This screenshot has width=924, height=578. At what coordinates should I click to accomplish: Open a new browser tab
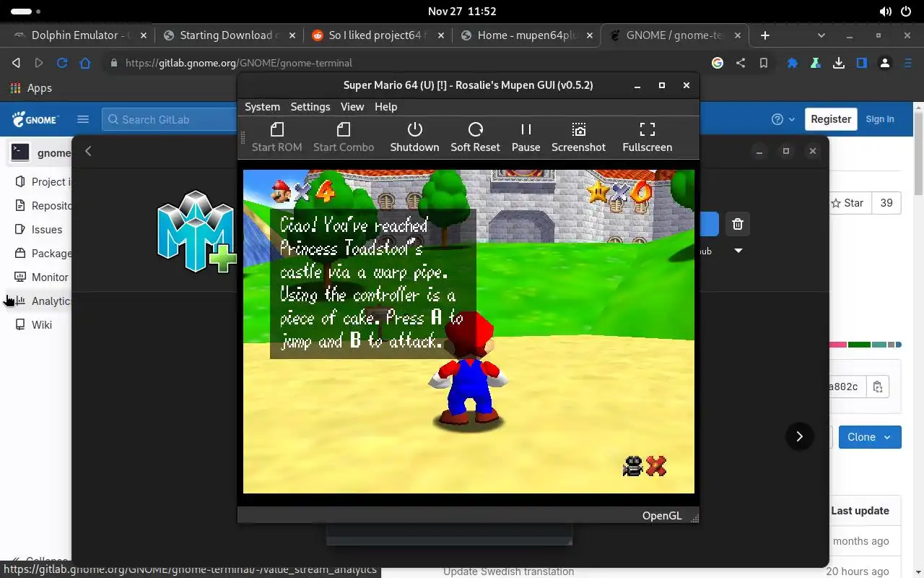[765, 35]
